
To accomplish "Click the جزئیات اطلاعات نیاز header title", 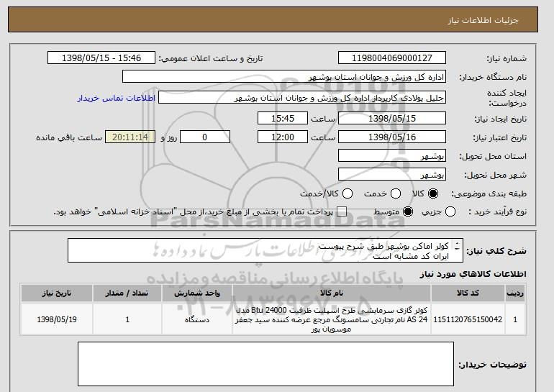I will coord(483,20).
